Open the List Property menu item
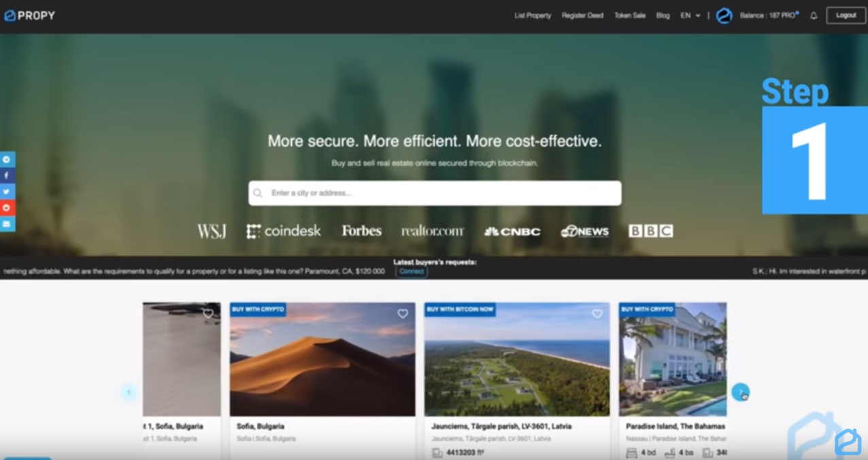 tap(532, 15)
